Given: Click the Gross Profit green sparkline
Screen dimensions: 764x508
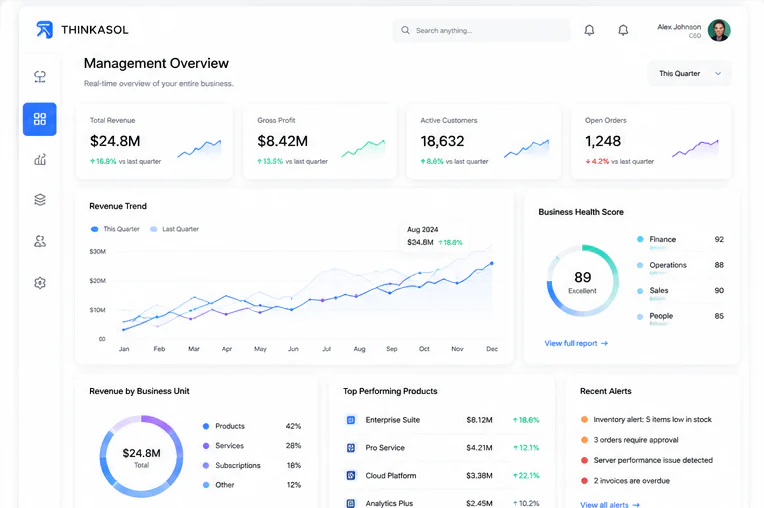Looking at the screenshot, I should coord(363,149).
